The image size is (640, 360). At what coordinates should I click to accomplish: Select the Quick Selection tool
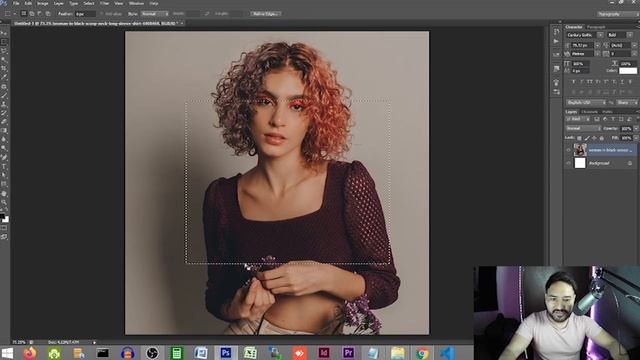[4, 60]
